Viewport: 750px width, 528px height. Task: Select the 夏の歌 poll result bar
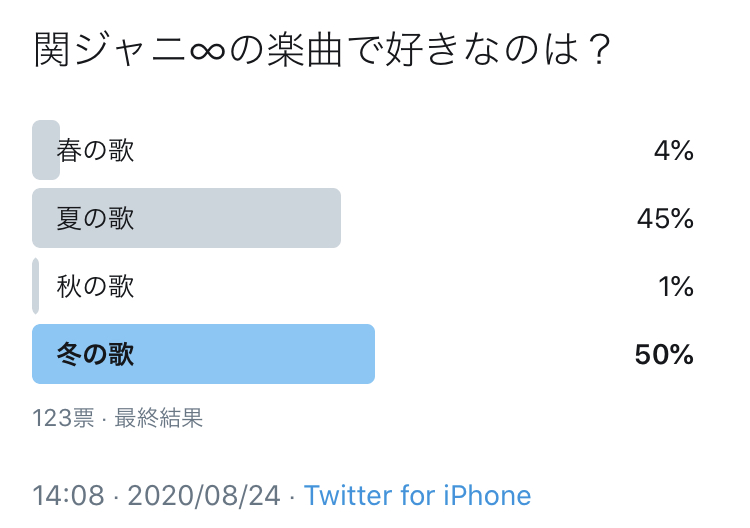click(x=187, y=218)
